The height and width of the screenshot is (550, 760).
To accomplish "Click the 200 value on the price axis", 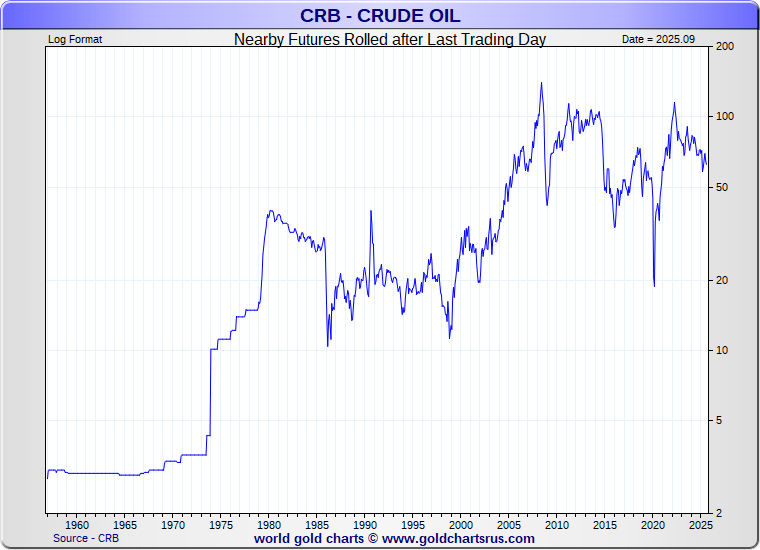I will click(725, 47).
